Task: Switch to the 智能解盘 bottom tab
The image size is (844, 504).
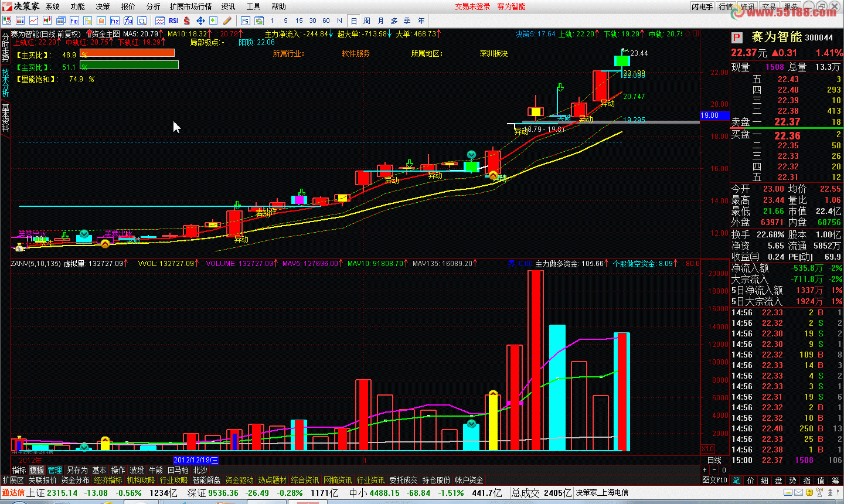Action: click(206, 480)
